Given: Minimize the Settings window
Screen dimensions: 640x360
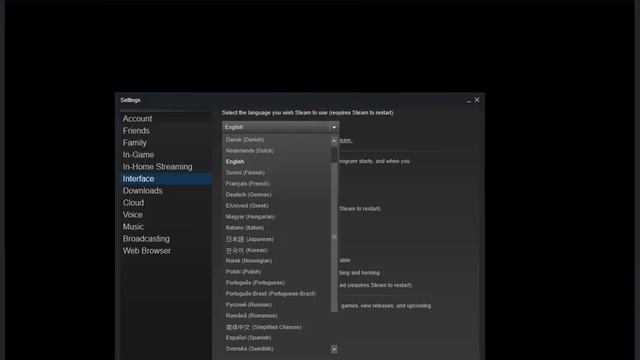Looking at the screenshot, I should tap(469, 100).
